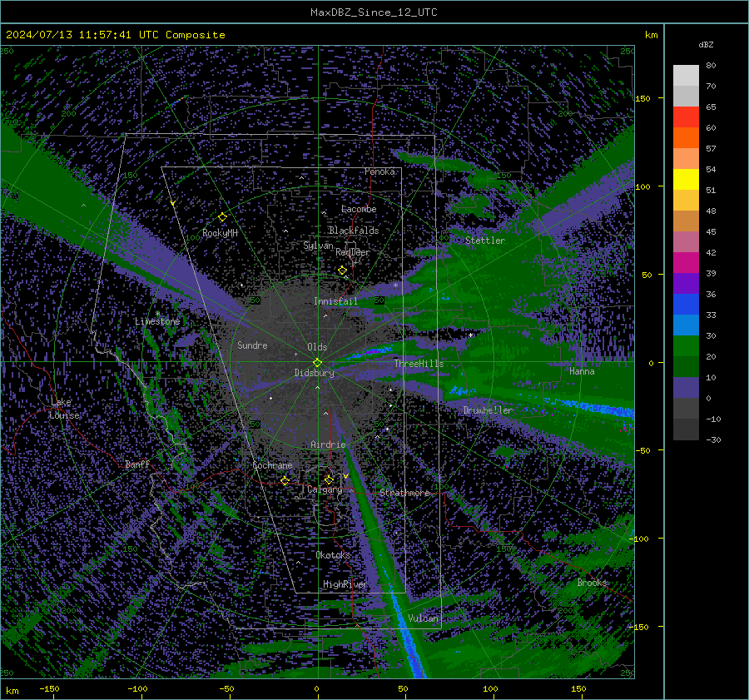Select the Calgary label

[325, 489]
